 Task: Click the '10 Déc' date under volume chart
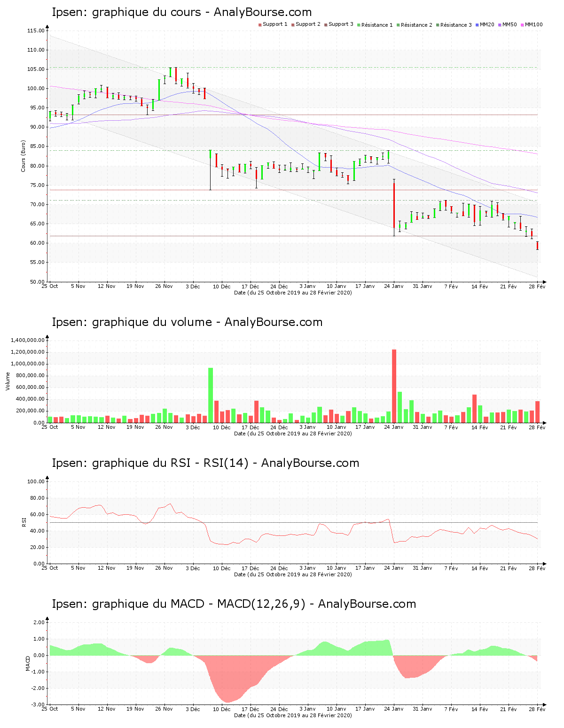click(x=222, y=427)
